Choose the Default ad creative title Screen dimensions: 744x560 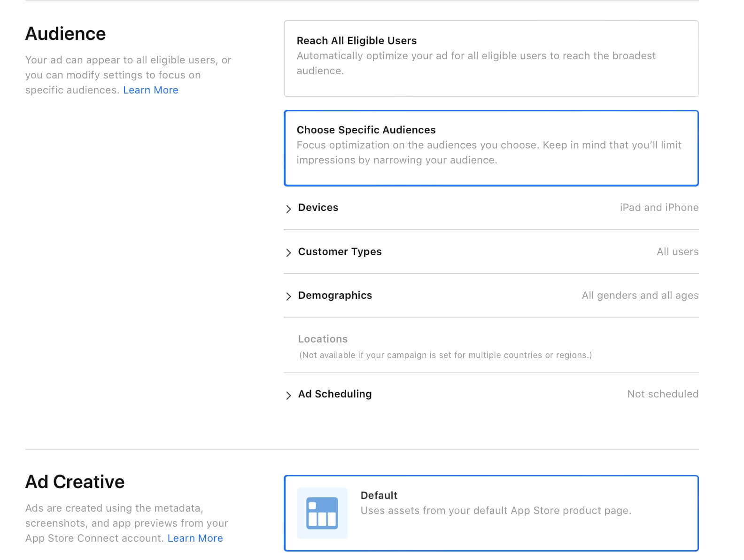click(379, 495)
